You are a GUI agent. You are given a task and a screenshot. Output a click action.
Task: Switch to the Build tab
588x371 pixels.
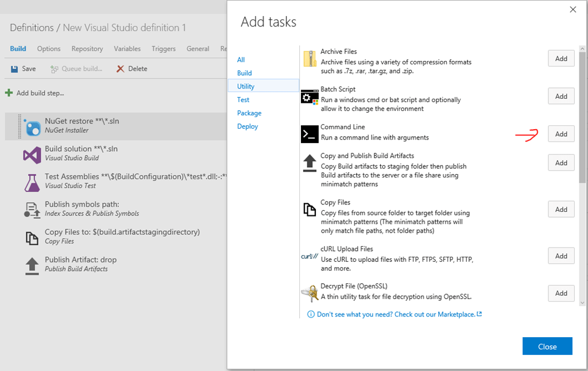[18, 49]
